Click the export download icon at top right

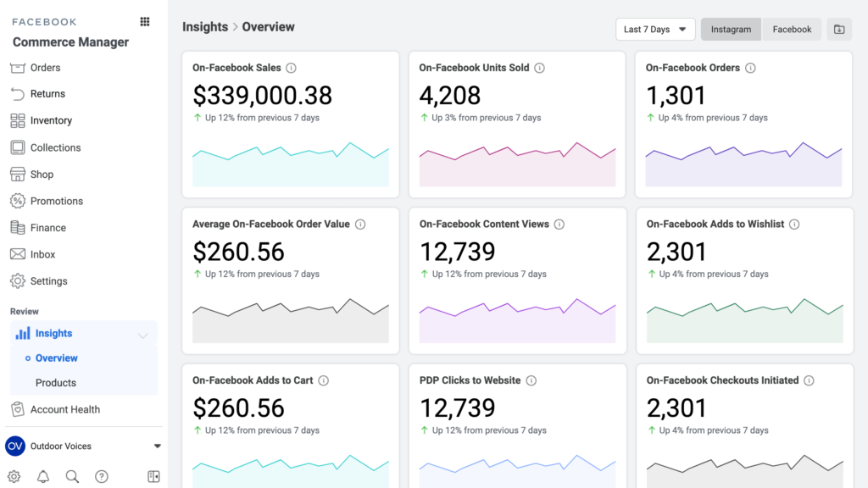839,30
